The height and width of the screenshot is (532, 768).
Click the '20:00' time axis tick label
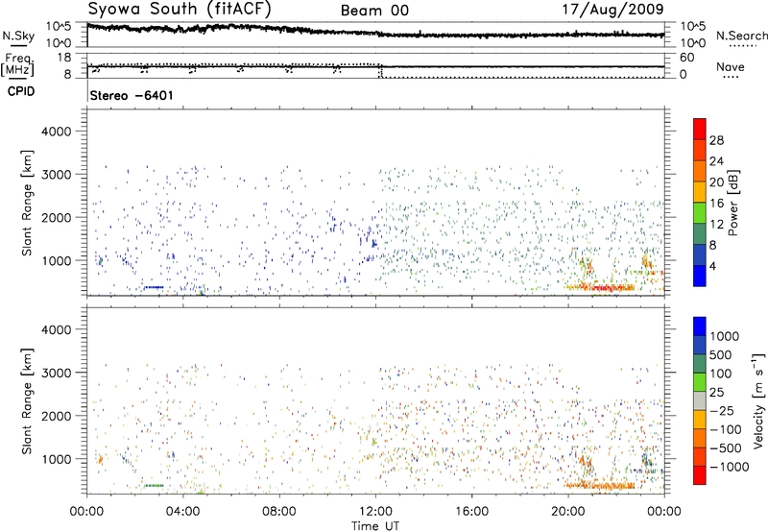(568, 512)
